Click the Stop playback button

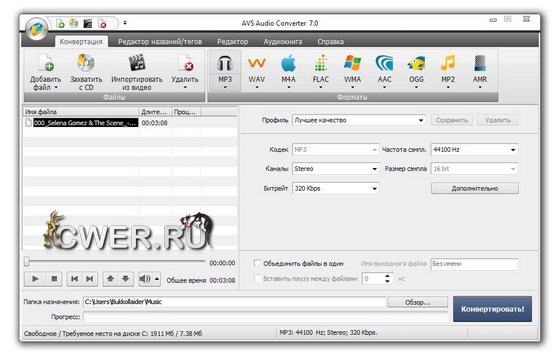(54, 279)
